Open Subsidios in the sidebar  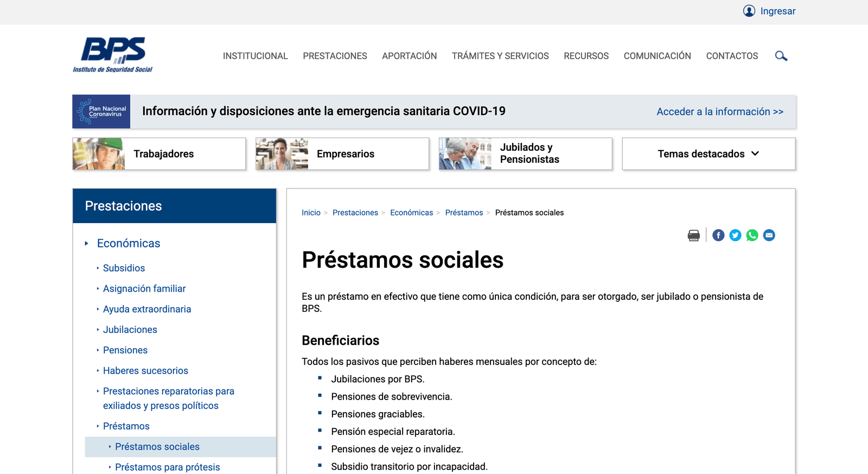124,268
